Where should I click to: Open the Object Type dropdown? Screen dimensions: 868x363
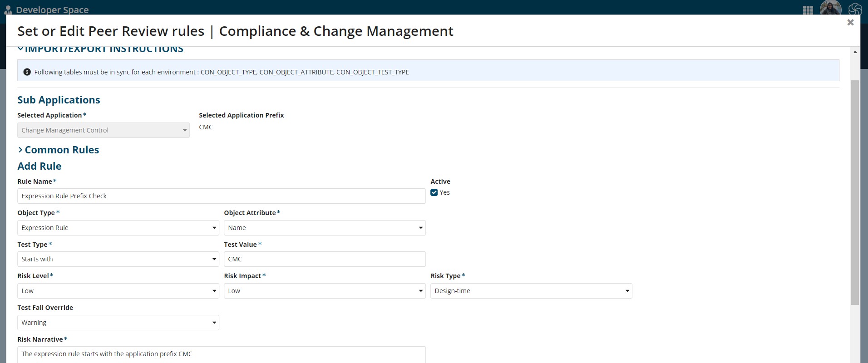(x=118, y=228)
